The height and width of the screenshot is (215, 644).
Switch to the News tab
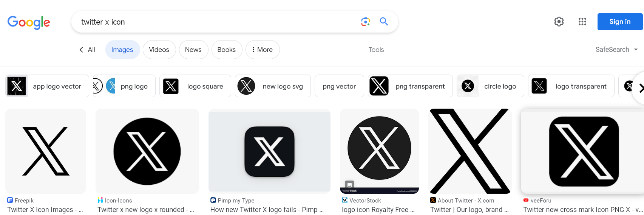coord(193,50)
